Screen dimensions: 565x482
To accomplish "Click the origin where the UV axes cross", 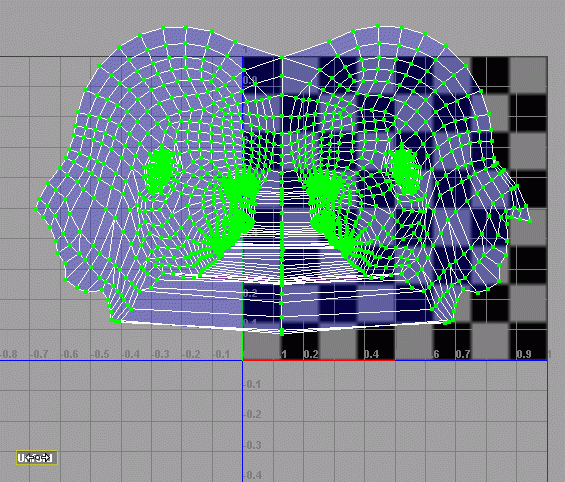I will pos(243,360).
